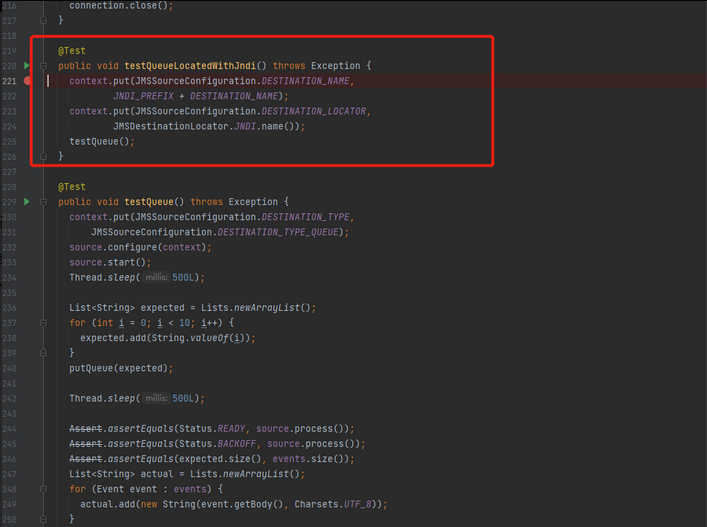Click events.size() on line 246

tap(308, 459)
